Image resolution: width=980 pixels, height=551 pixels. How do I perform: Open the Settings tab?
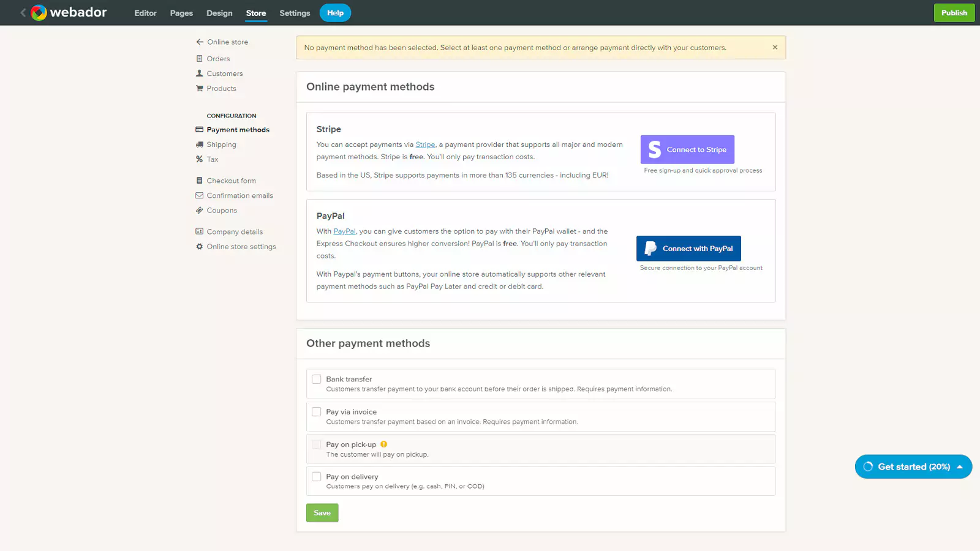(x=295, y=13)
